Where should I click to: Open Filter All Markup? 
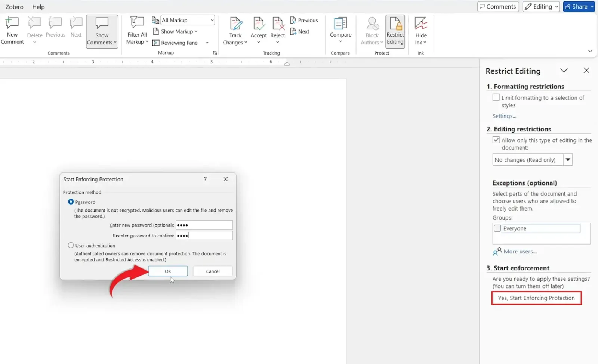(x=137, y=31)
